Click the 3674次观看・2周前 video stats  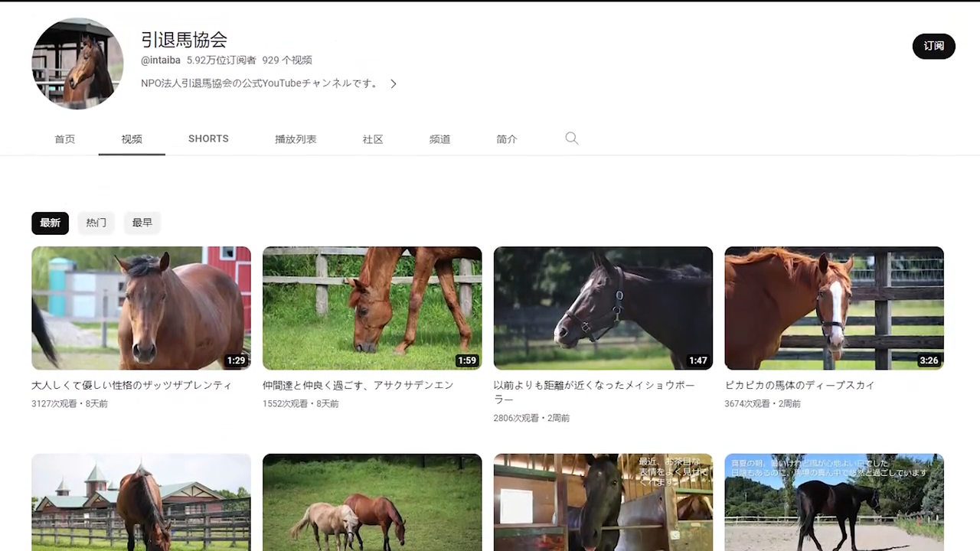[x=763, y=403]
